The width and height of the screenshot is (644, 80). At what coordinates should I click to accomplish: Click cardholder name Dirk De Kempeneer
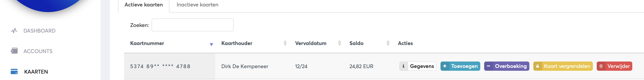(245, 66)
